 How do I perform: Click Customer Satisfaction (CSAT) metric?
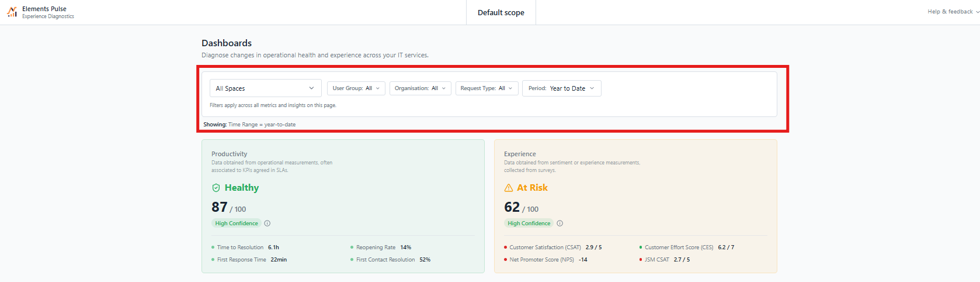click(552, 247)
